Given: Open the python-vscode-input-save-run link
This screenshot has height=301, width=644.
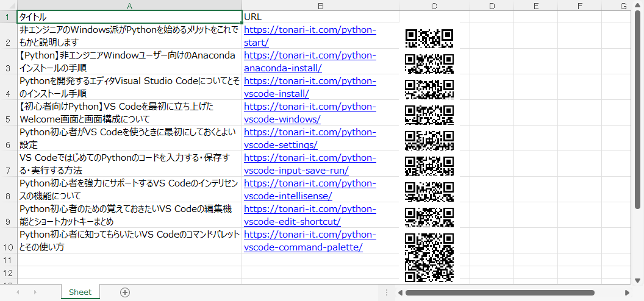Looking at the screenshot, I should [310, 164].
